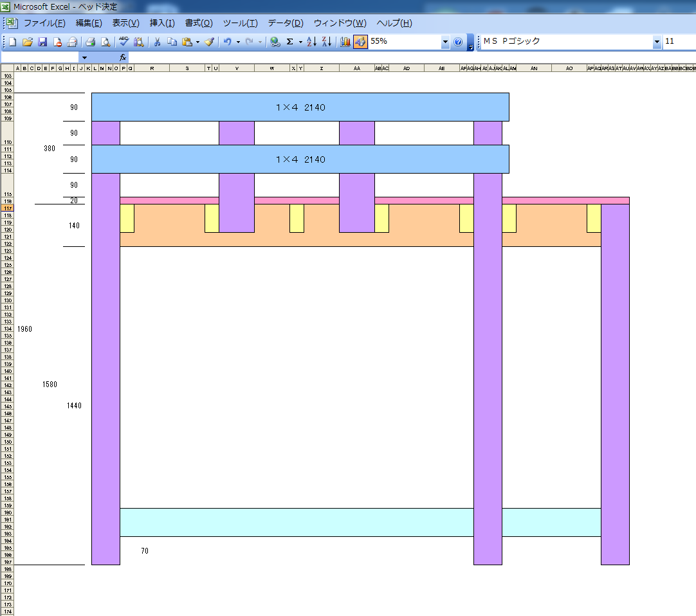Open the 書式(O) menu

pyautogui.click(x=199, y=23)
